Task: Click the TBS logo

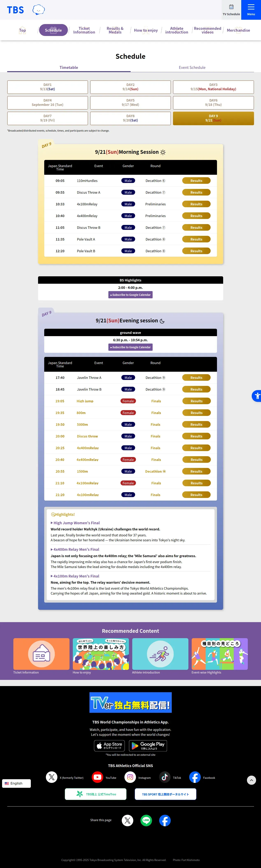Action: (15, 10)
